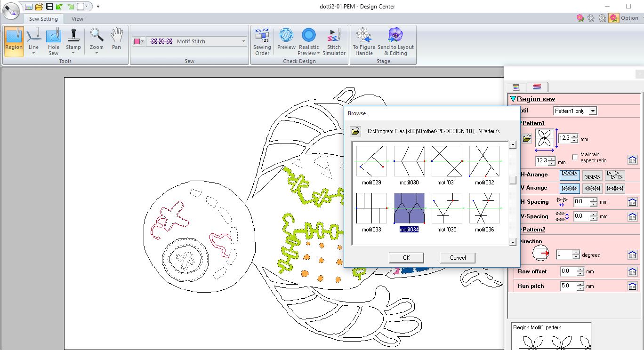Reset H-Spacing to default with home icon
The image size is (644, 350).
tap(632, 202)
